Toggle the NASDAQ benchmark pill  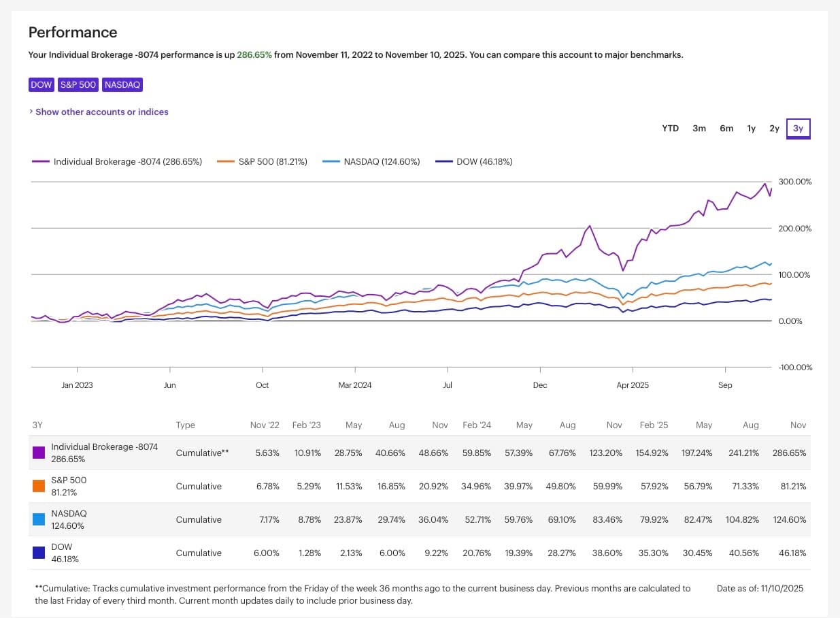coord(122,84)
